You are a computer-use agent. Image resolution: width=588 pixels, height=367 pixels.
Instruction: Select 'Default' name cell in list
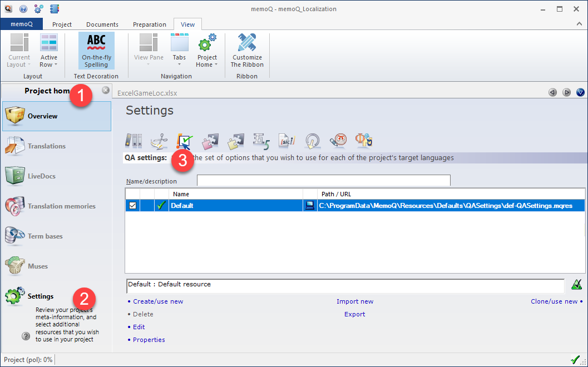coord(236,205)
